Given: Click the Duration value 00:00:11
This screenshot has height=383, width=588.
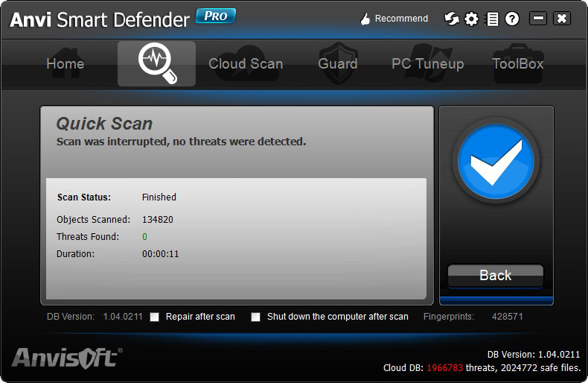Looking at the screenshot, I should point(161,254).
